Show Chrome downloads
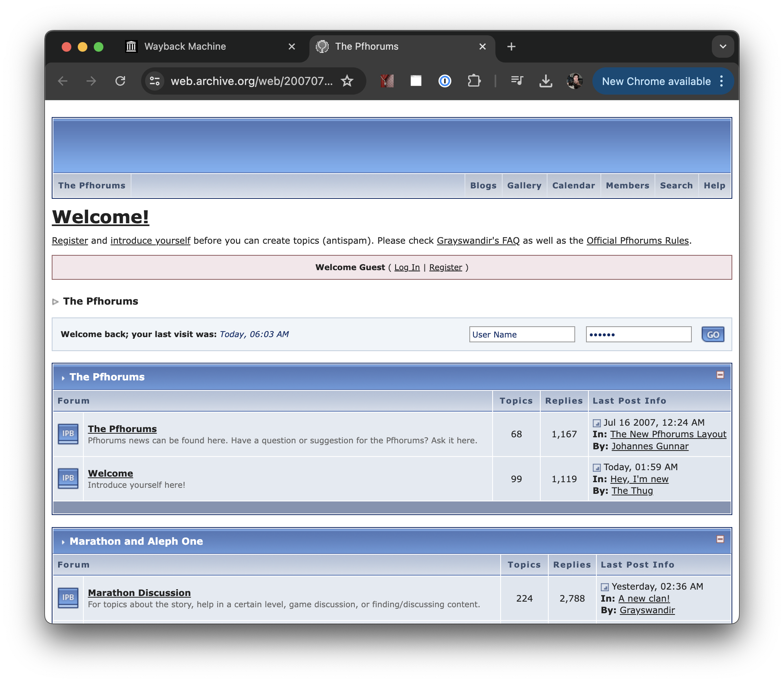The height and width of the screenshot is (683, 784). [546, 81]
